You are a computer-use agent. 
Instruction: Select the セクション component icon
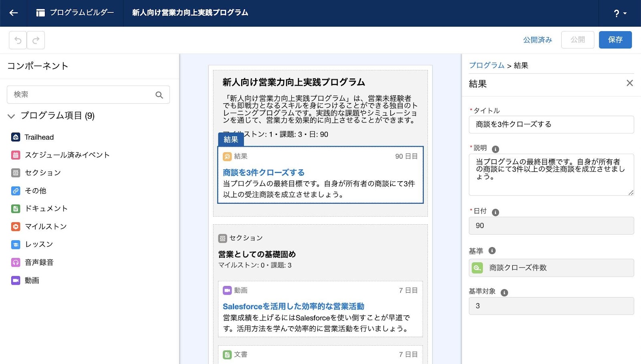(16, 173)
